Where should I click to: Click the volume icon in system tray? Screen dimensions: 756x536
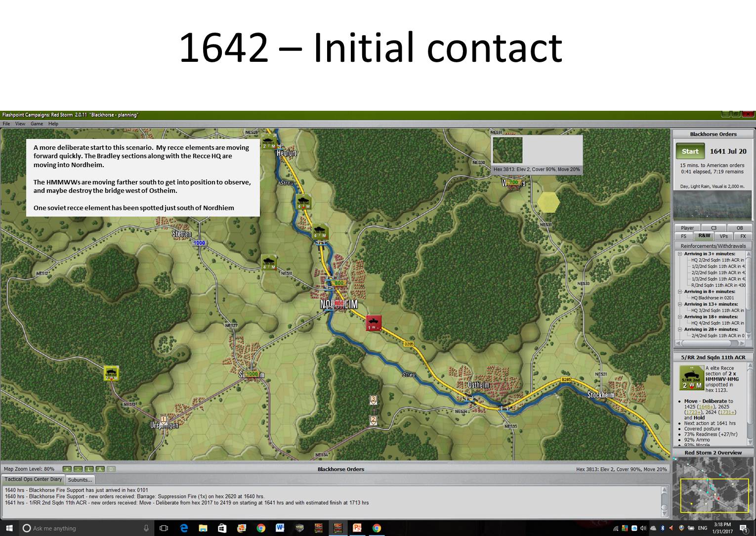643,528
